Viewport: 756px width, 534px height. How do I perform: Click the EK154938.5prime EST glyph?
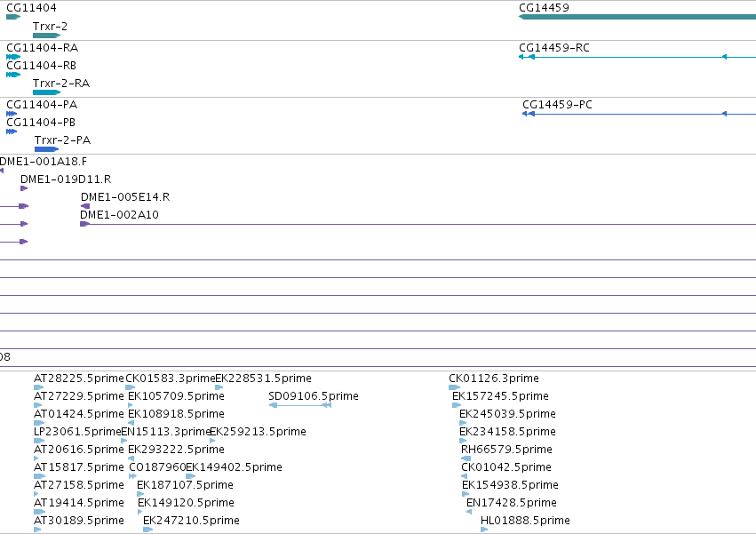tap(466, 494)
